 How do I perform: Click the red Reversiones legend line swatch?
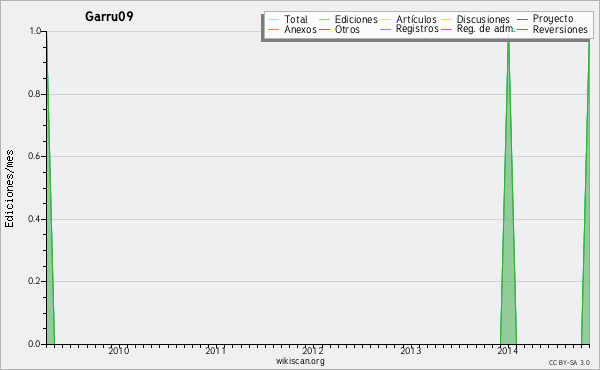pyautogui.click(x=522, y=30)
